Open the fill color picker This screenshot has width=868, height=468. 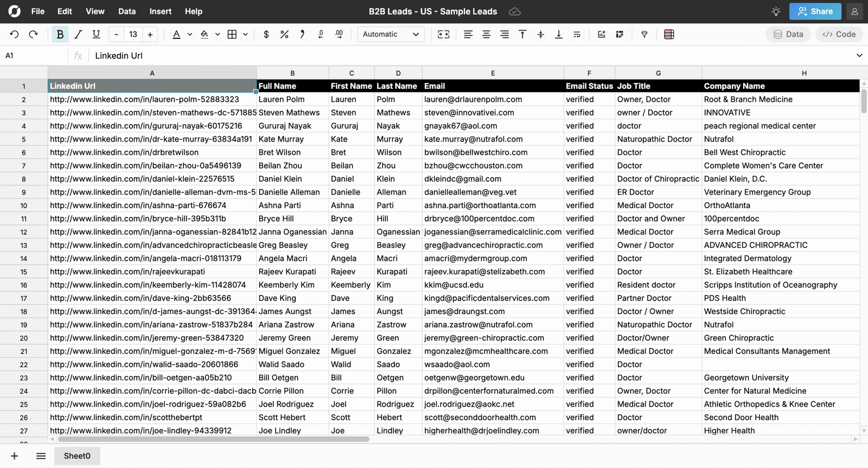(205, 34)
